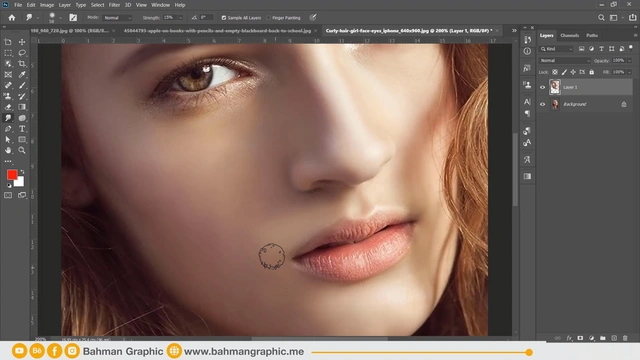
Task: Open the Filter menu
Action: point(114,5)
